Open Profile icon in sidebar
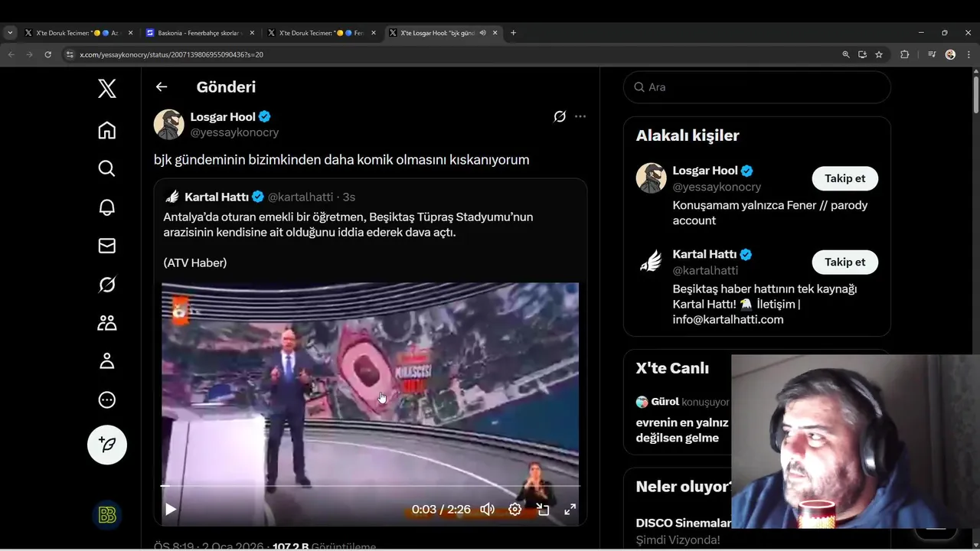The width and height of the screenshot is (980, 551). (107, 361)
